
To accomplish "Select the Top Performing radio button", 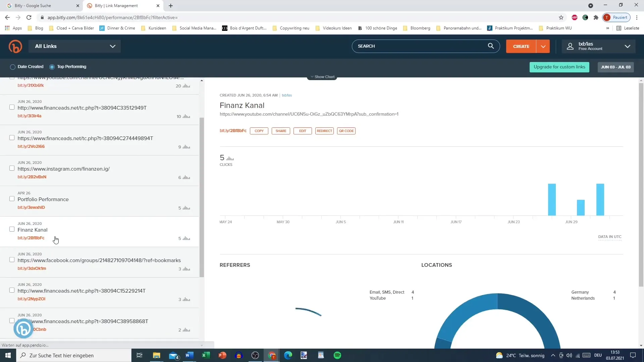I will [52, 67].
